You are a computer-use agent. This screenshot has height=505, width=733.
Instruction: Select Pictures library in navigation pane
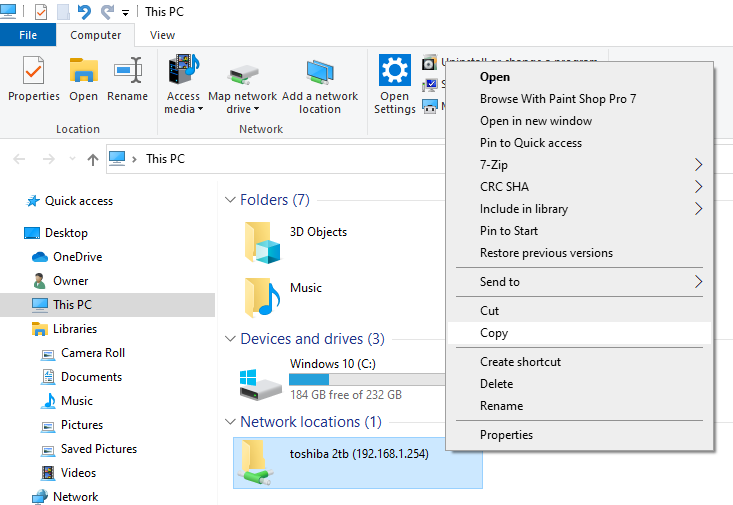(x=82, y=425)
